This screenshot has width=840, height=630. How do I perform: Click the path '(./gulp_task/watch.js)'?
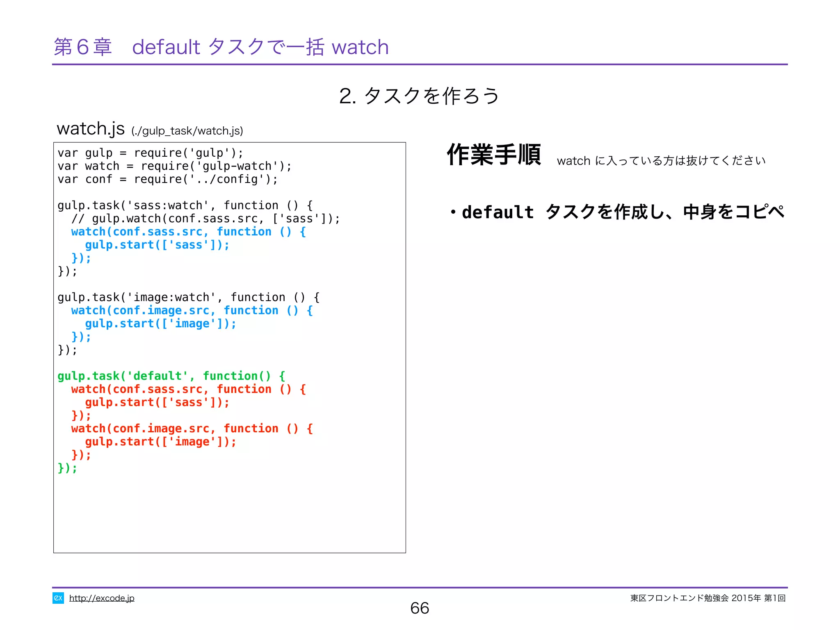tap(187, 131)
